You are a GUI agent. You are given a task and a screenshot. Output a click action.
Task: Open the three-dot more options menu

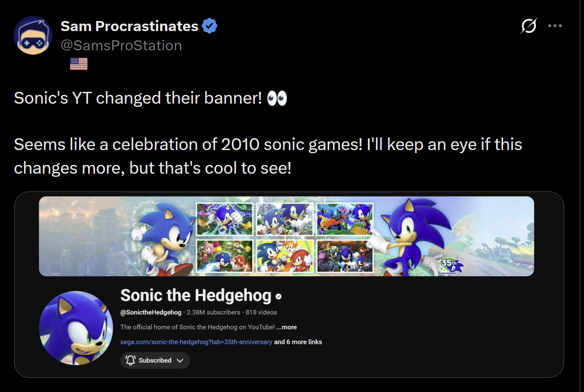(555, 26)
